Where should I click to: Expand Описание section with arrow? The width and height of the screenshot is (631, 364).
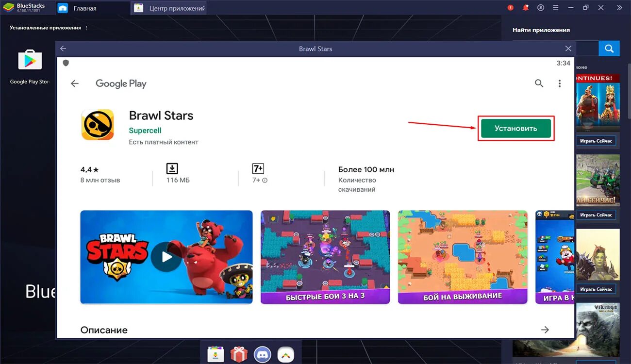tap(545, 330)
